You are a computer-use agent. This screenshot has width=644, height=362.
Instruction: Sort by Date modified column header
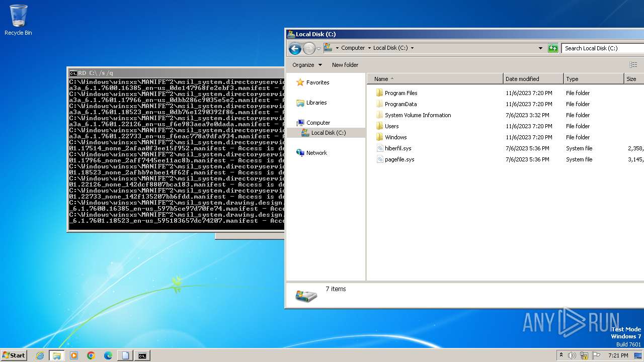coord(533,79)
